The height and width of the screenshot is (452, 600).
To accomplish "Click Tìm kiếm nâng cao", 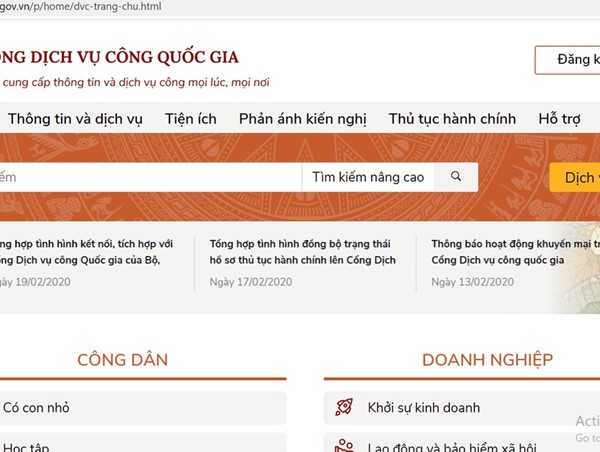I will coord(368,177).
